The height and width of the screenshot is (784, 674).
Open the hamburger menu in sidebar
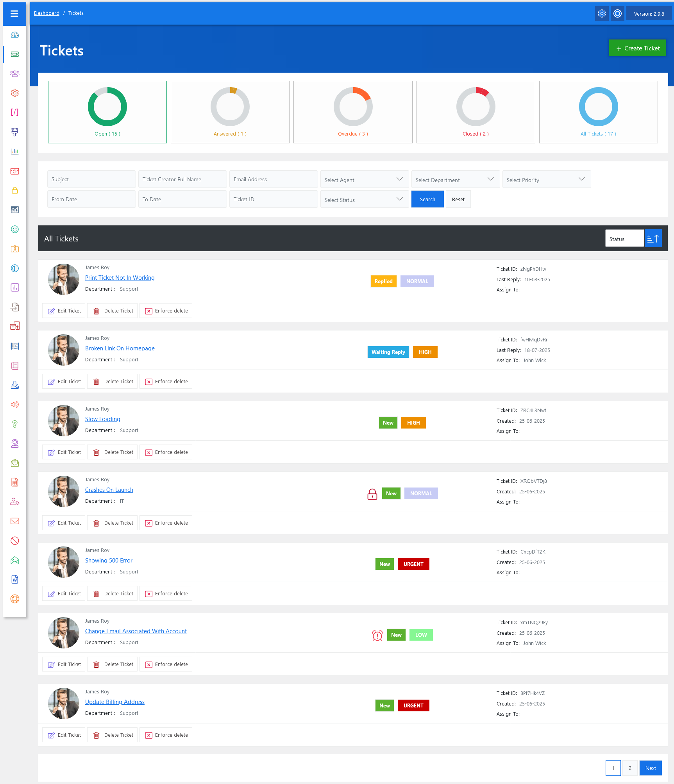14,14
